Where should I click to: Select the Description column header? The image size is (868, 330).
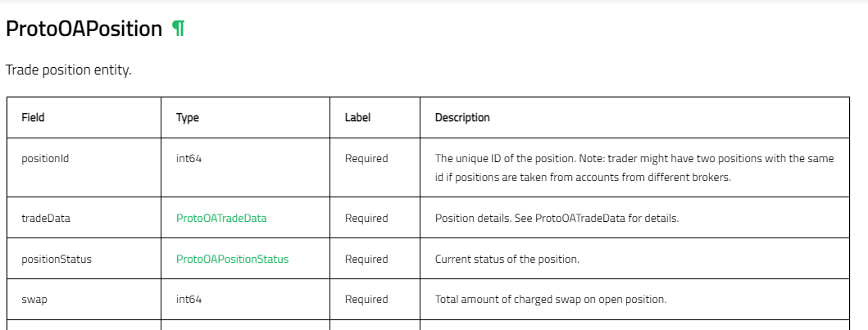(462, 118)
